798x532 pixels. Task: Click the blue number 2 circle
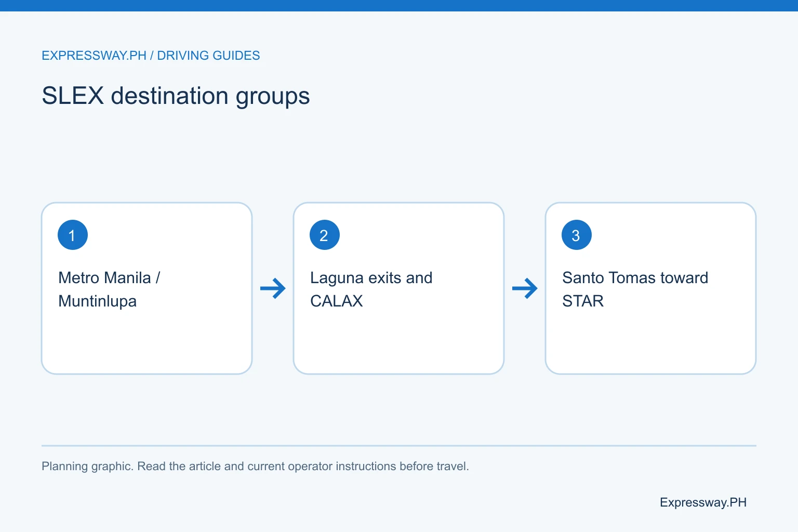tap(325, 235)
